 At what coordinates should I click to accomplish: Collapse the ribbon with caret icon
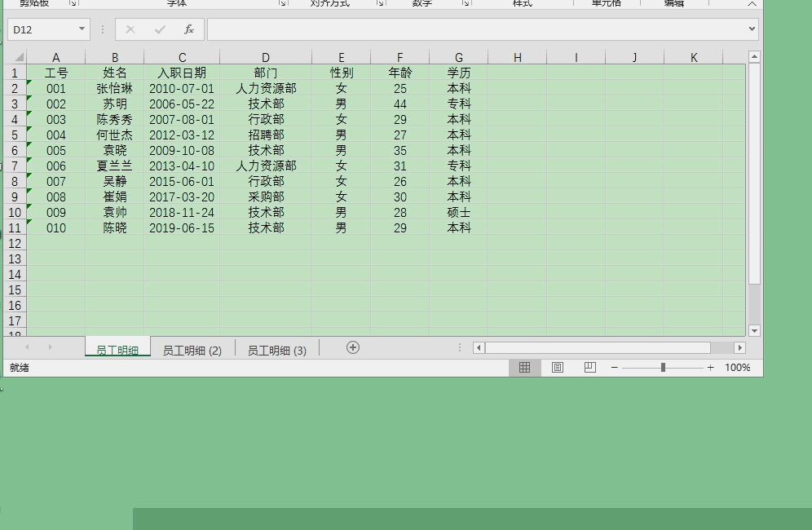(x=752, y=3)
